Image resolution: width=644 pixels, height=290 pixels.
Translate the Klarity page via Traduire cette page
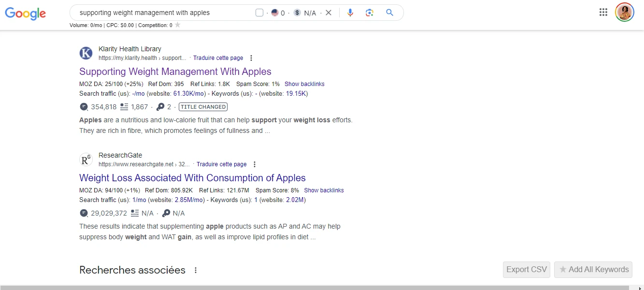(218, 58)
